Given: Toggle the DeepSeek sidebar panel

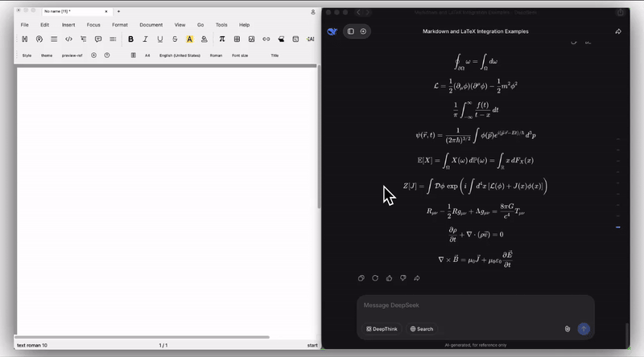Looking at the screenshot, I should click(x=350, y=31).
